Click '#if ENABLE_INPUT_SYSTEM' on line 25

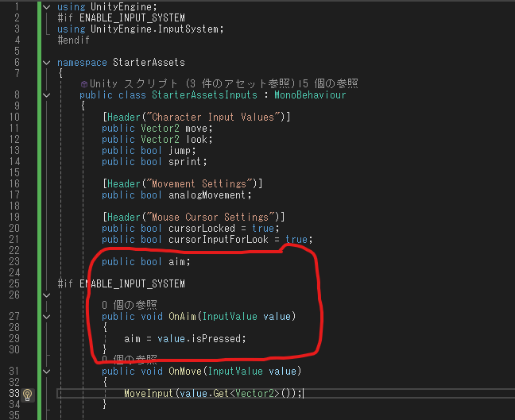[x=121, y=283]
